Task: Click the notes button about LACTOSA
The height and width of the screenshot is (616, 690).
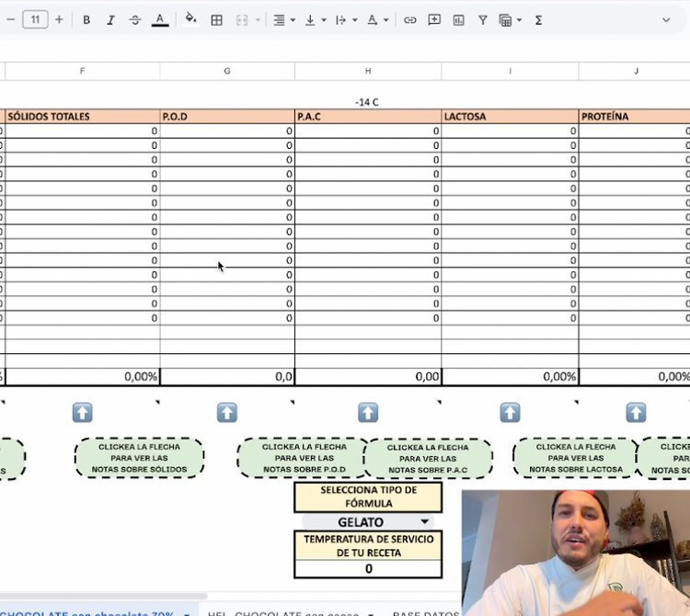Action: pyautogui.click(x=576, y=458)
